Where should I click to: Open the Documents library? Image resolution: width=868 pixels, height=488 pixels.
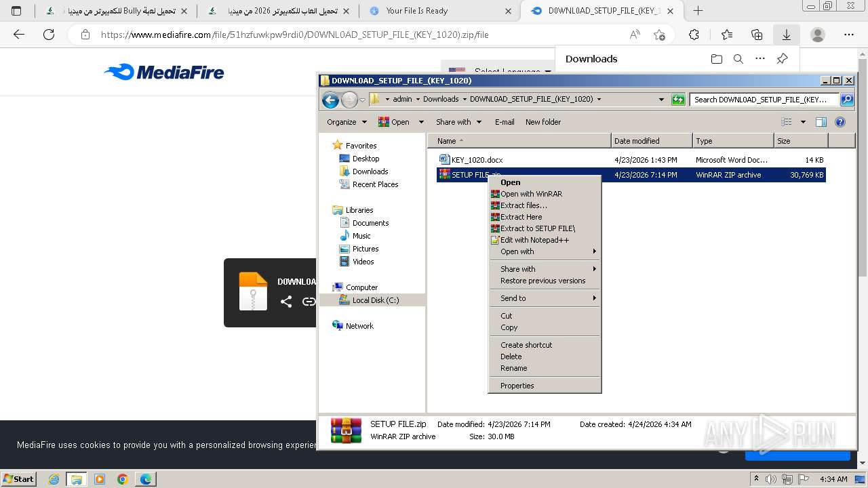(370, 223)
